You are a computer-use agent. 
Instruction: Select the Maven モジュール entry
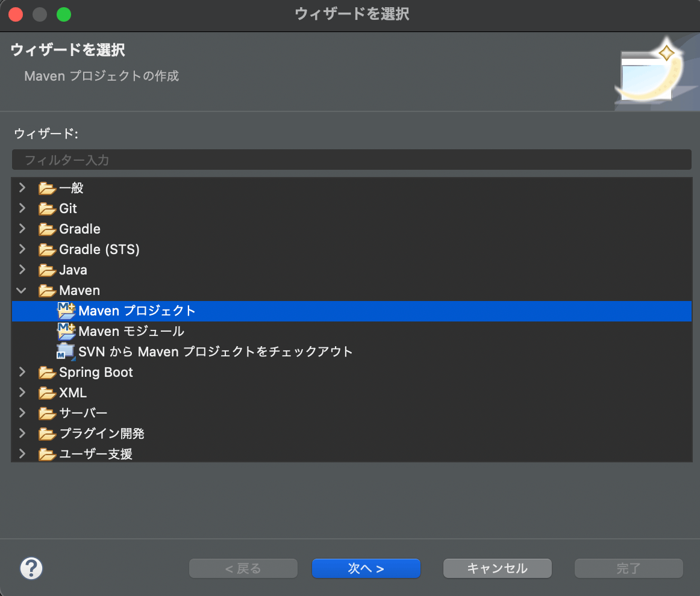(x=131, y=332)
